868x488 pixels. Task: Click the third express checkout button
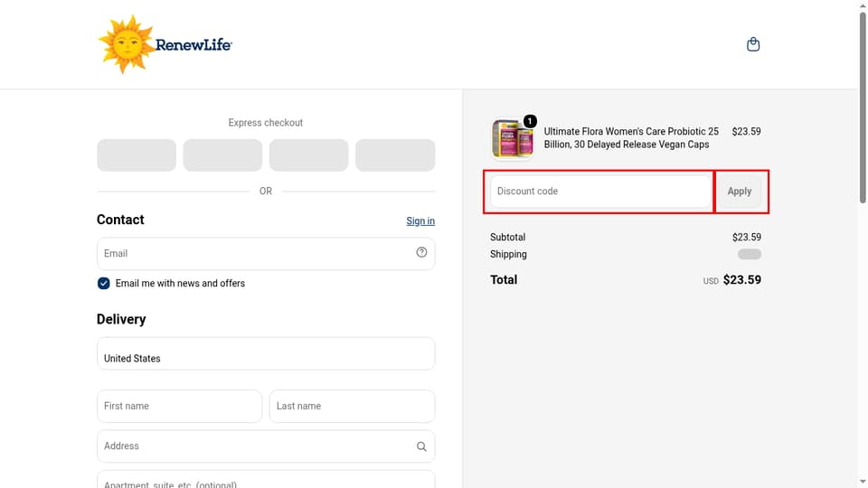309,155
